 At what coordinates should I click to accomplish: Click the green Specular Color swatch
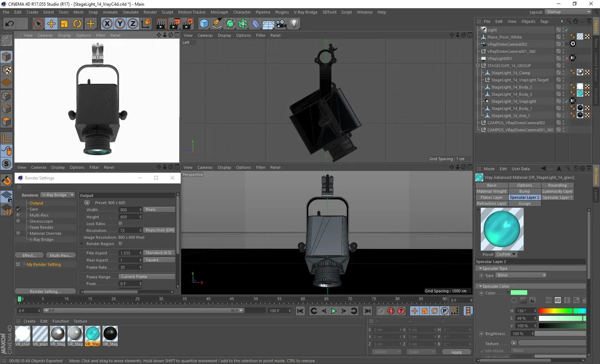point(519,293)
